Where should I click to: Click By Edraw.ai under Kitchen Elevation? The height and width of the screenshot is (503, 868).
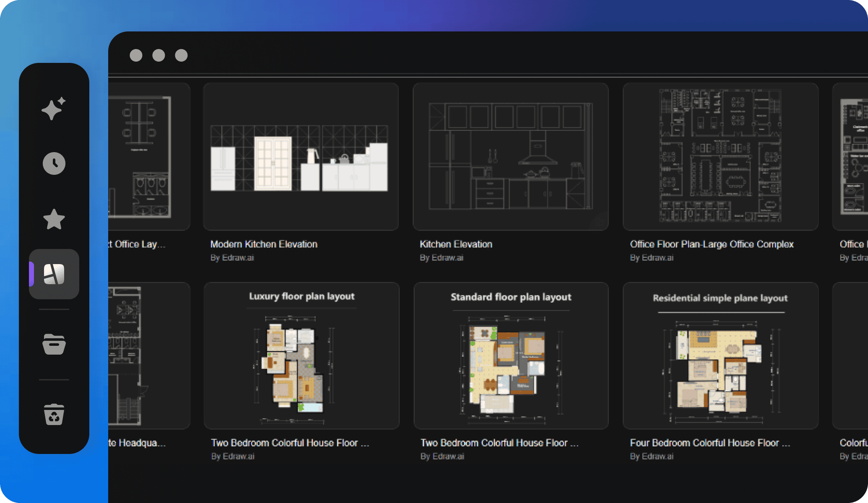[441, 258]
